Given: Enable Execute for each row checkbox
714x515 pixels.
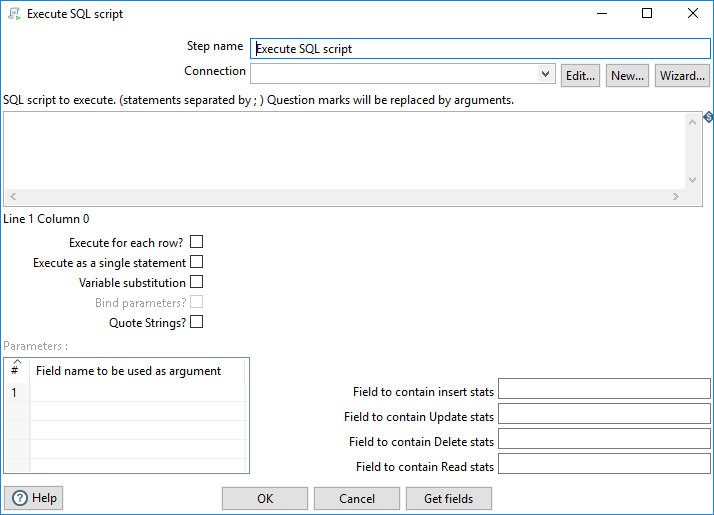Looking at the screenshot, I should coord(196,242).
